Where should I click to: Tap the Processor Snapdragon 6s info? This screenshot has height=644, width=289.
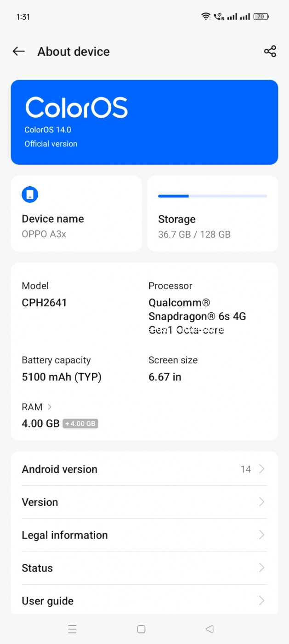pos(197,316)
